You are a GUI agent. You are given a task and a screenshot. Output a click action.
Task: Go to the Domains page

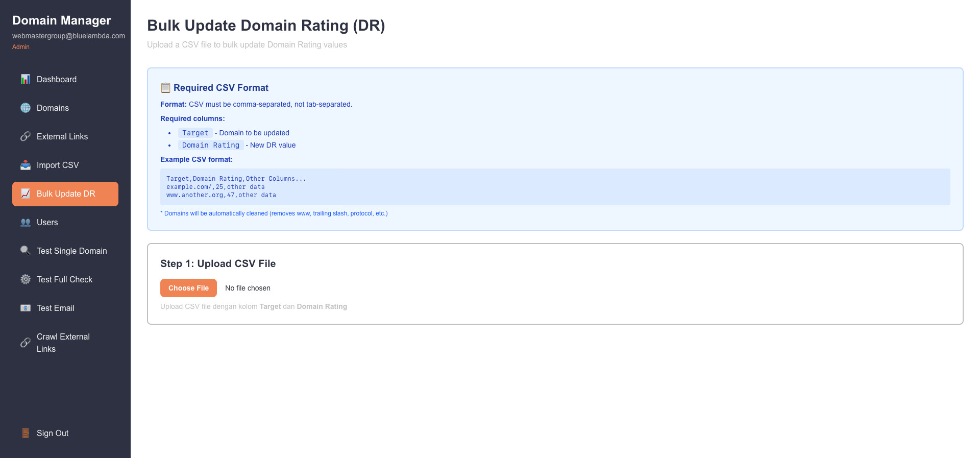[65, 108]
